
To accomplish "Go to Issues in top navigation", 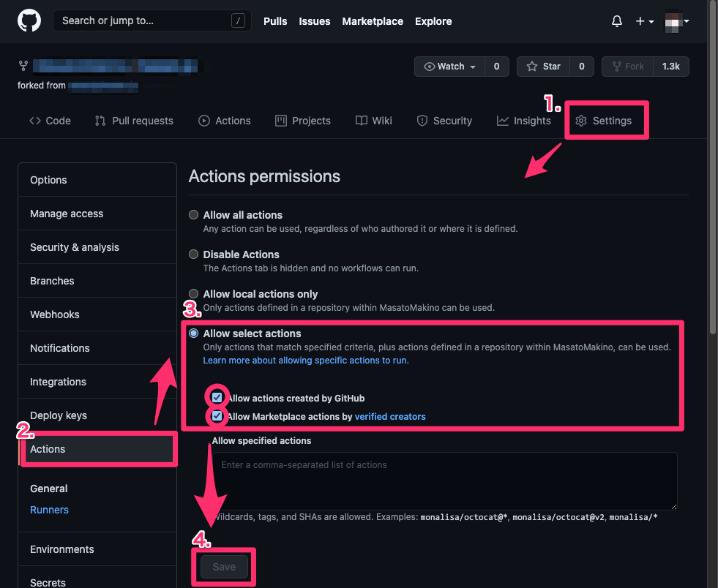I will 315,21.
